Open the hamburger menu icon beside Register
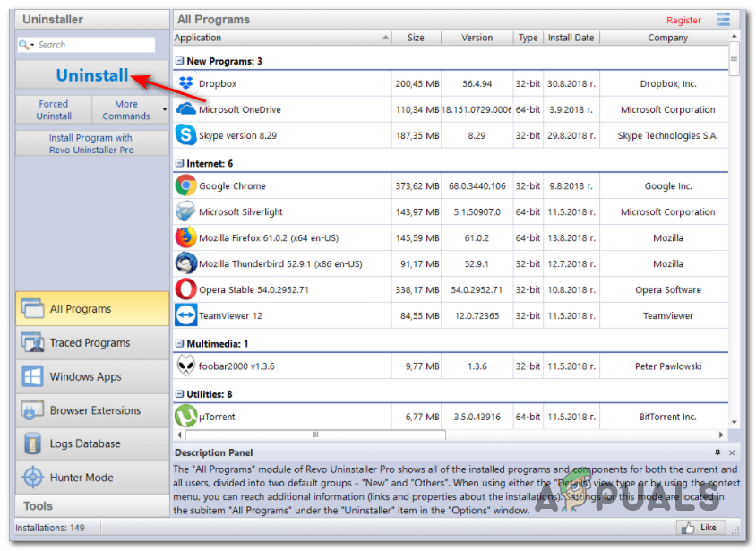This screenshot has width=756, height=551. pyautogui.click(x=723, y=20)
